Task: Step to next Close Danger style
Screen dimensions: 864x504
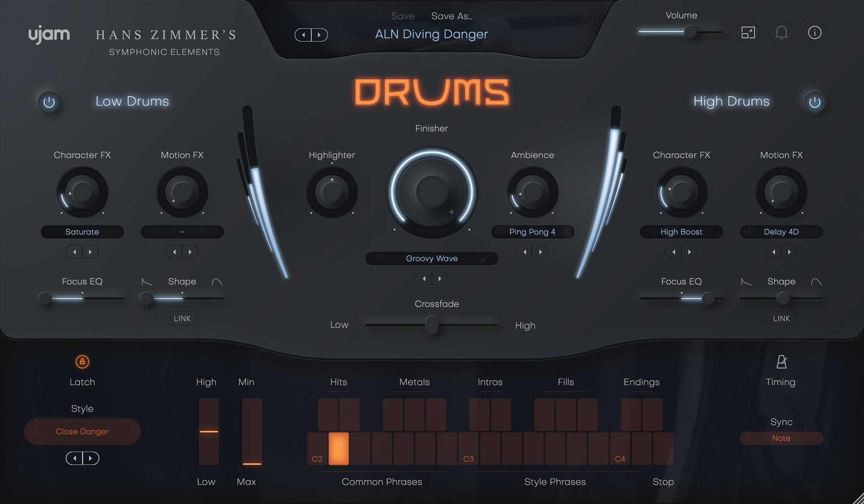Action: click(x=91, y=458)
